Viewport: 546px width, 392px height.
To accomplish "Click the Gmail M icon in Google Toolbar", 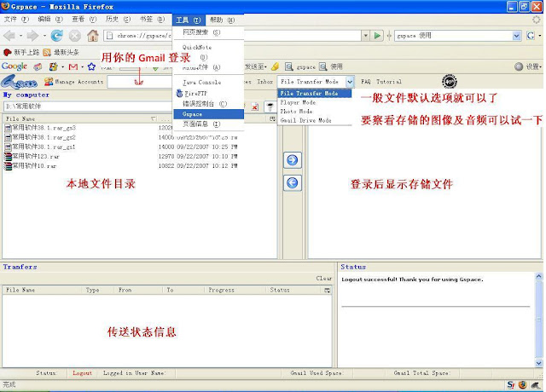I will 73,66.
